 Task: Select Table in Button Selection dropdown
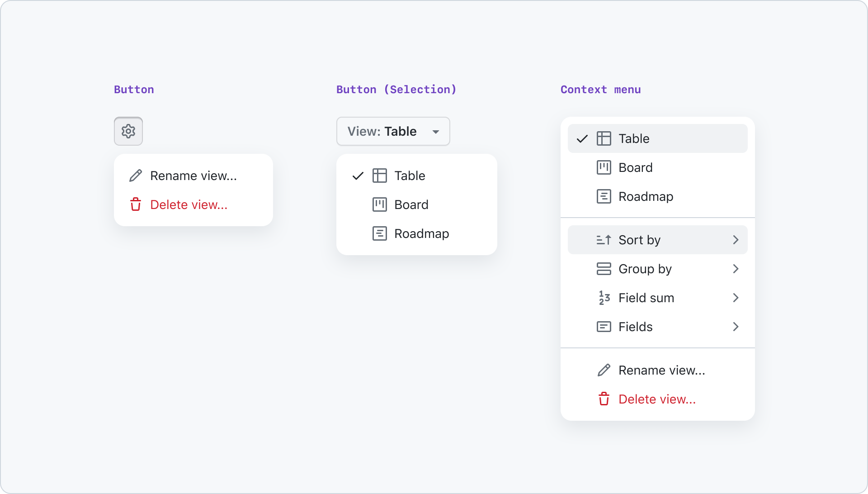pos(409,176)
